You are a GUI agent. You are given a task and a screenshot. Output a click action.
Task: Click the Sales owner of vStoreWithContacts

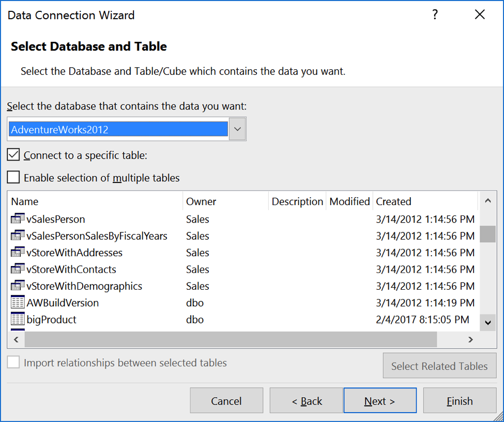pyautogui.click(x=197, y=269)
